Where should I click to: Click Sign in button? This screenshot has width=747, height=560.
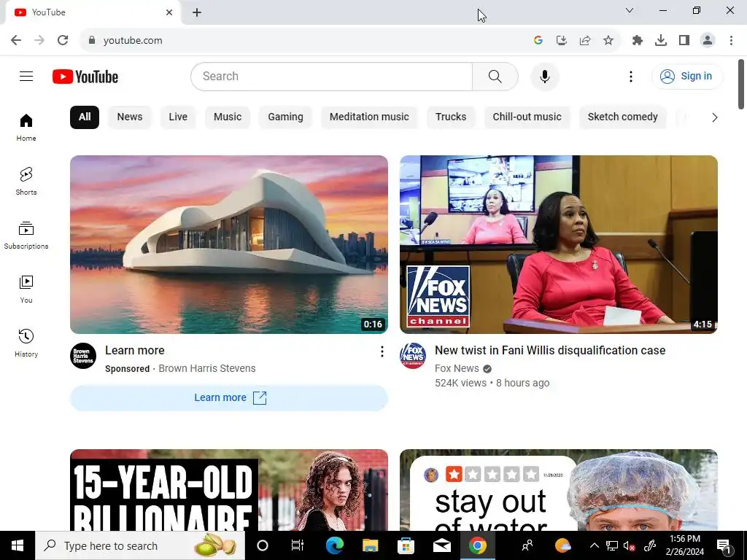pyautogui.click(x=687, y=76)
